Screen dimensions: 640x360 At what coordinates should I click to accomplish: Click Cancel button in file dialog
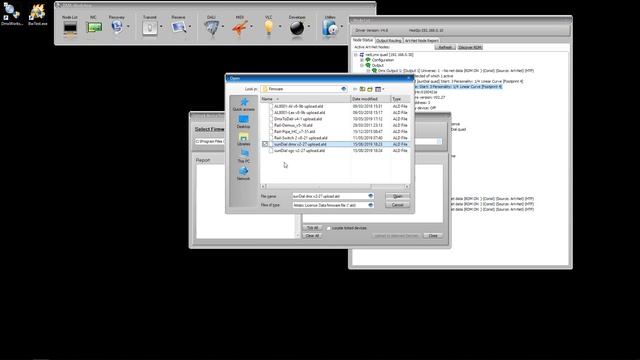click(397, 205)
